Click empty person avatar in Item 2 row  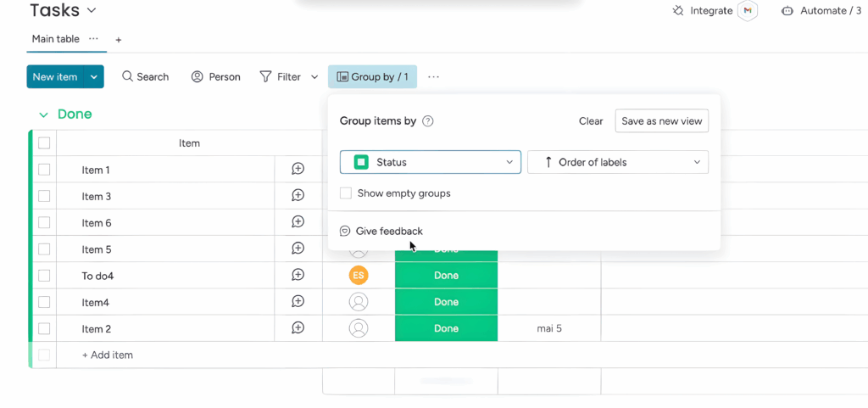[x=359, y=328]
